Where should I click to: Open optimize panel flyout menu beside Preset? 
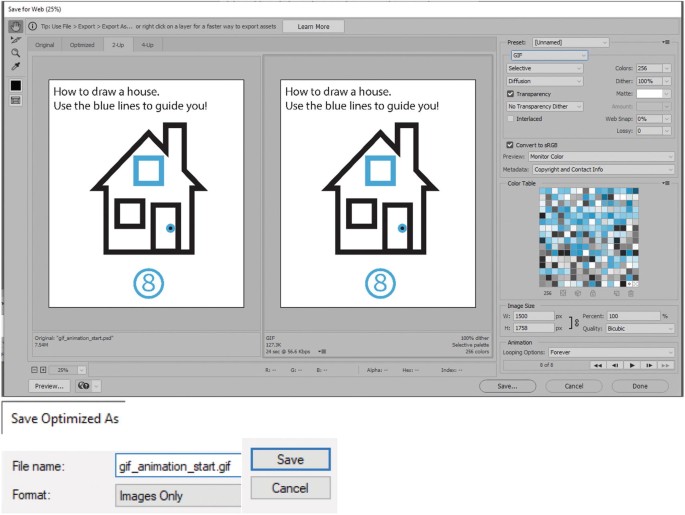coord(666,42)
